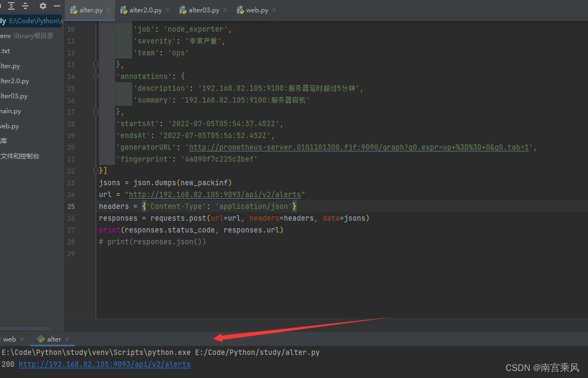The image size is (588, 378).
Task: Select web.py in project tree
Action: click(x=9, y=126)
